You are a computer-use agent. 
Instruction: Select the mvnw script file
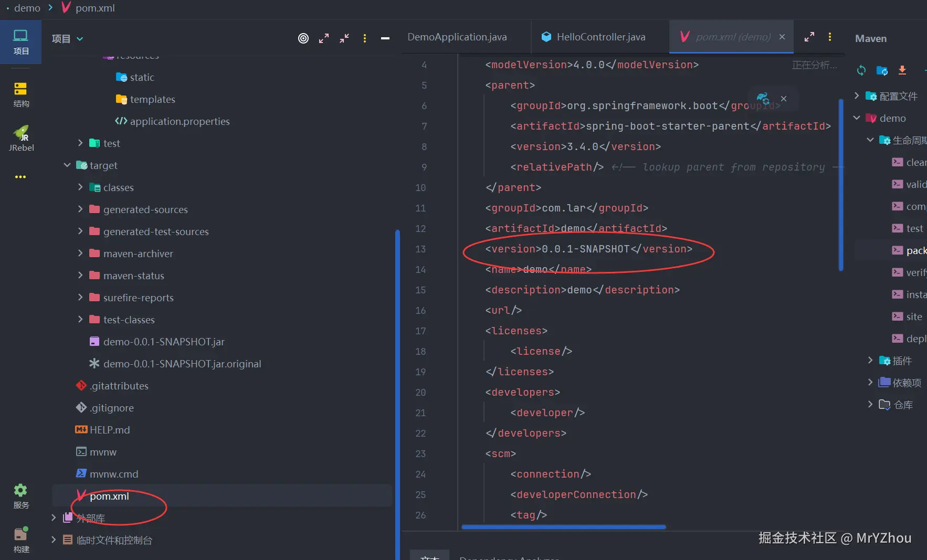pos(96,452)
